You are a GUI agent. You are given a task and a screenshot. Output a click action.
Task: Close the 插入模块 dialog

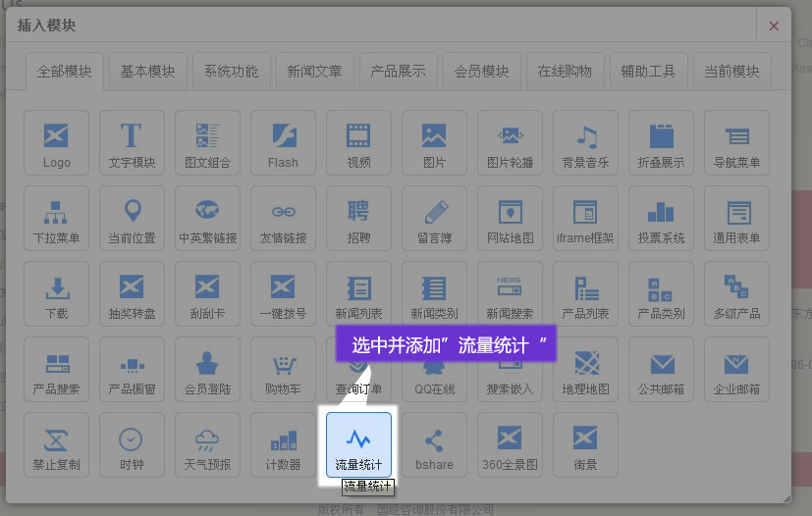point(774,26)
